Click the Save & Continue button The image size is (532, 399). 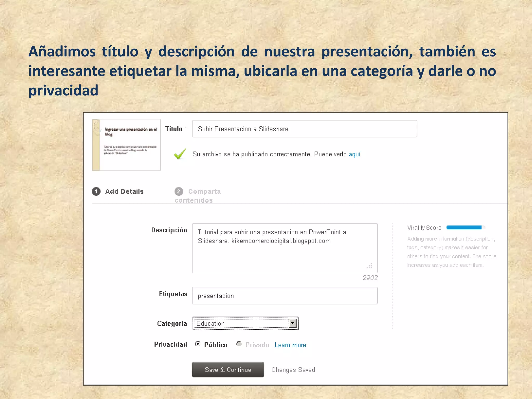(228, 370)
